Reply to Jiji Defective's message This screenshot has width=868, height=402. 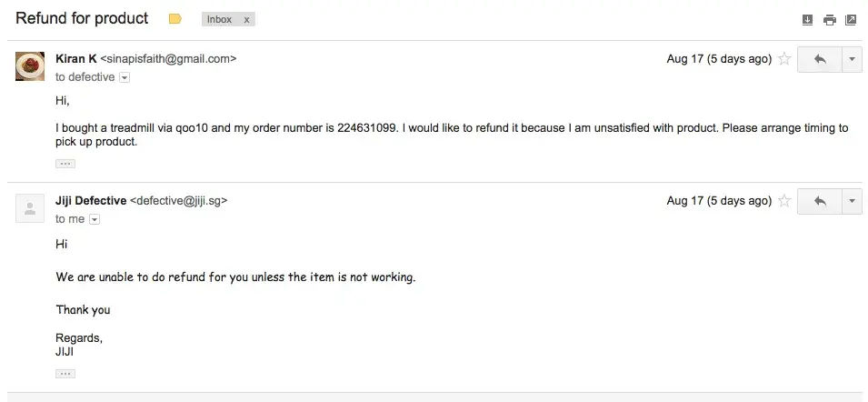pyautogui.click(x=820, y=201)
